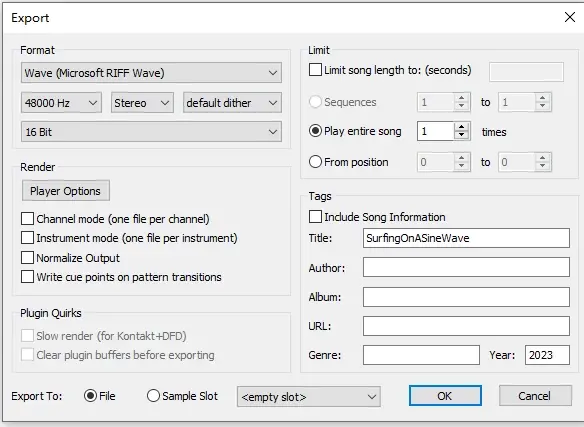Check Include Song Information

coord(315,216)
